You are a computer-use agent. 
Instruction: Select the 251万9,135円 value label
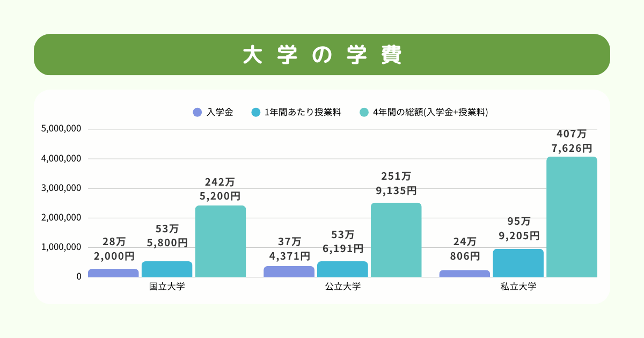coord(396,183)
